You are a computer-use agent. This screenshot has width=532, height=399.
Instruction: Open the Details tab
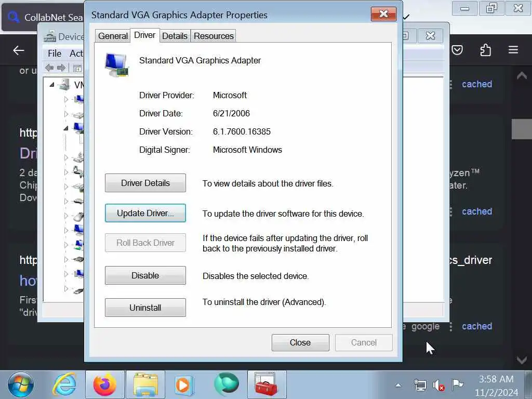coord(175,36)
